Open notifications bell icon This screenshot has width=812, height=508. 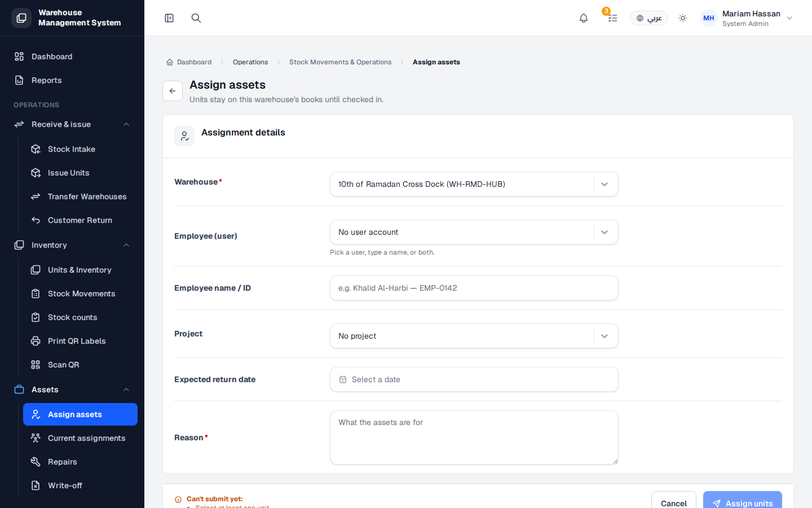[584, 18]
